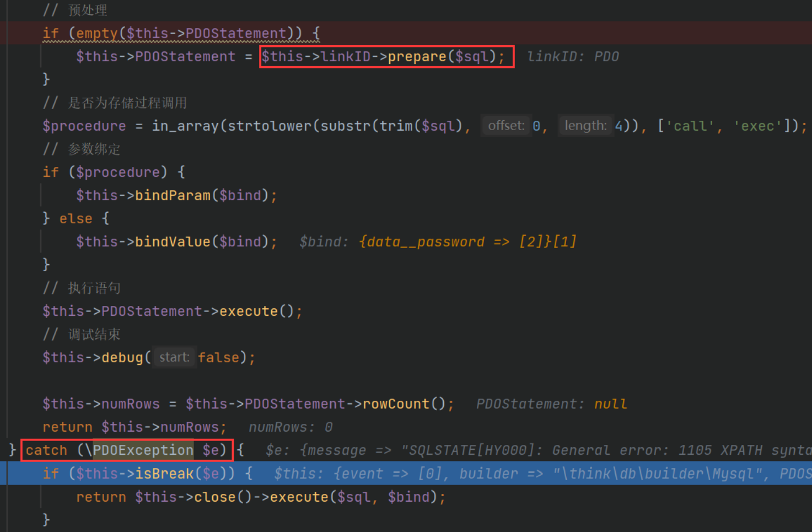Select the bindValue($bind) method call
This screenshot has height=532, width=812.
point(175,241)
